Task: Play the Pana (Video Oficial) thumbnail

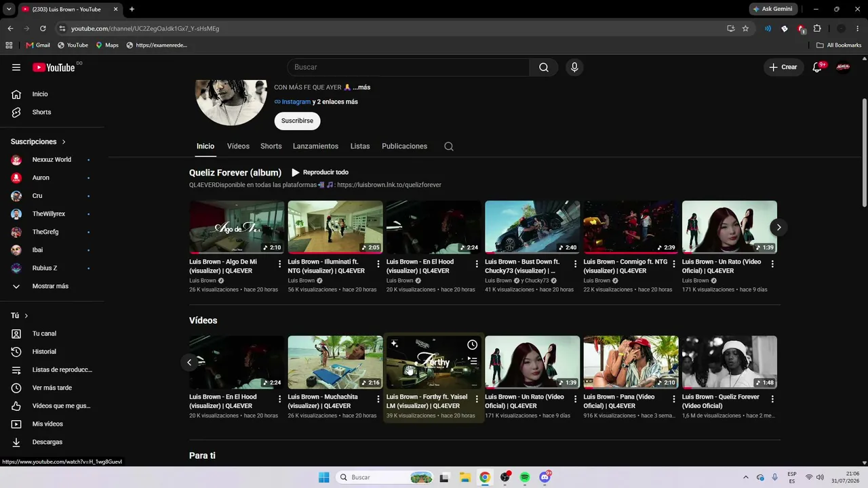Action: (x=631, y=362)
